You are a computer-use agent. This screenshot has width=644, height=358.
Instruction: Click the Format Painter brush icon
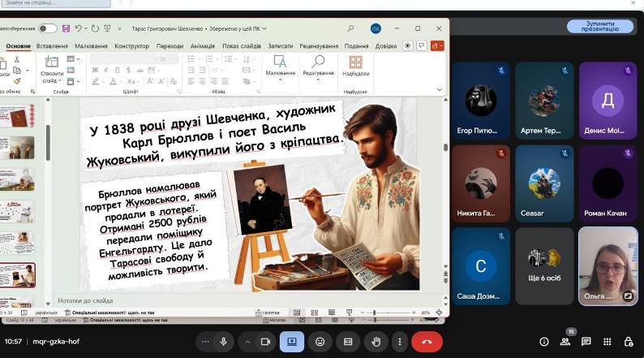pos(17,81)
